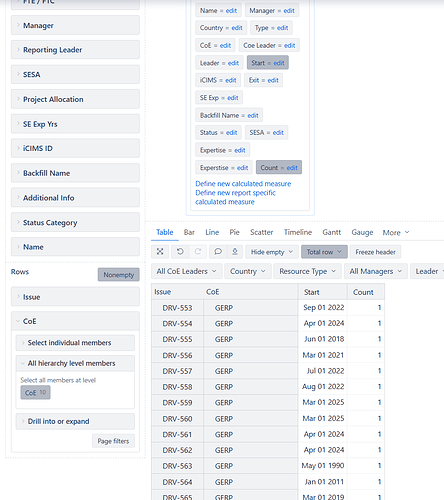444x500 pixels.
Task: Click the Count column header
Action: [x=366, y=292]
